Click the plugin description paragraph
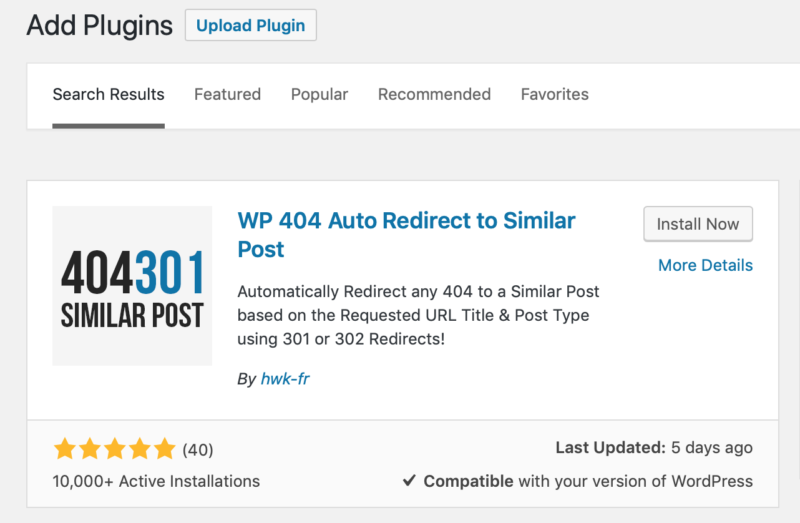The image size is (800, 523). pos(418,315)
